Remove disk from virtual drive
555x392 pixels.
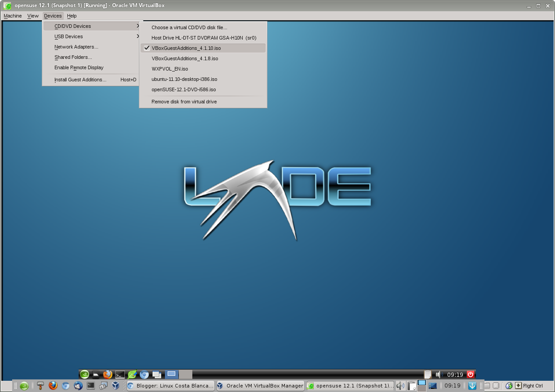point(203,102)
